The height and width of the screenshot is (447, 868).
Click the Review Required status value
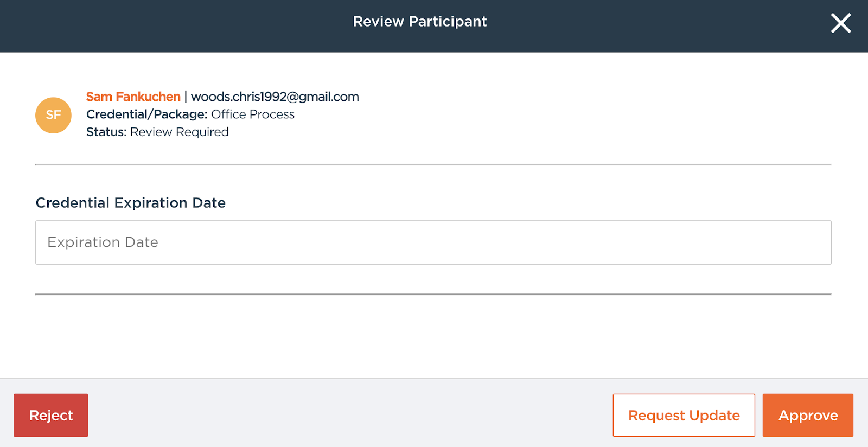point(180,132)
